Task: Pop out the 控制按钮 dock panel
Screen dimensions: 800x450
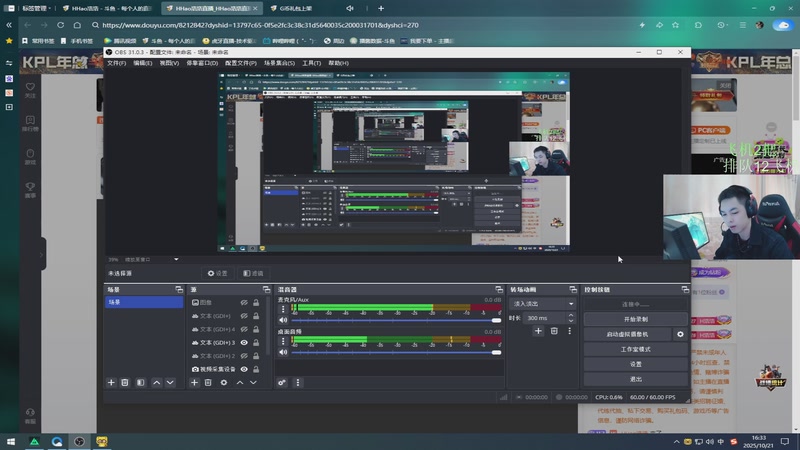Action: coord(685,289)
